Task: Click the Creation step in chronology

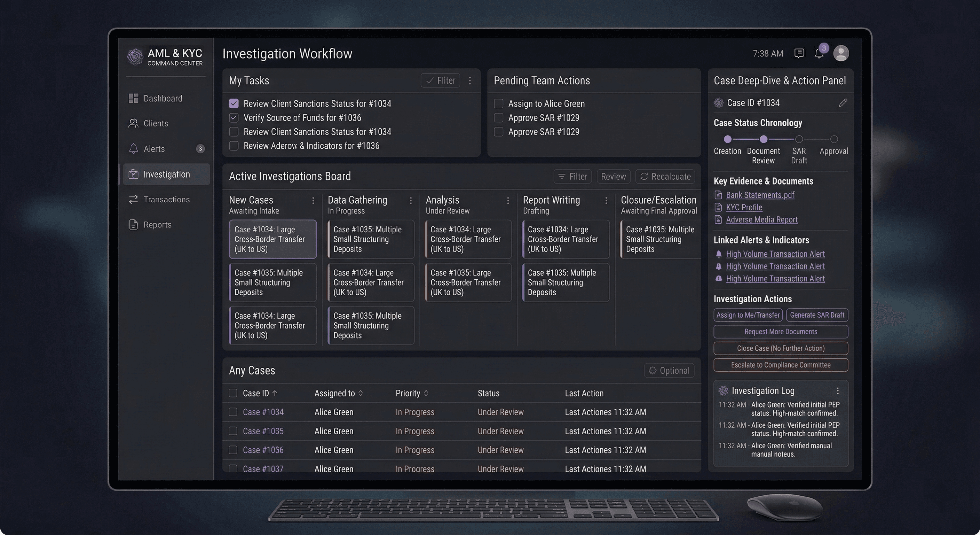Action: (727, 139)
